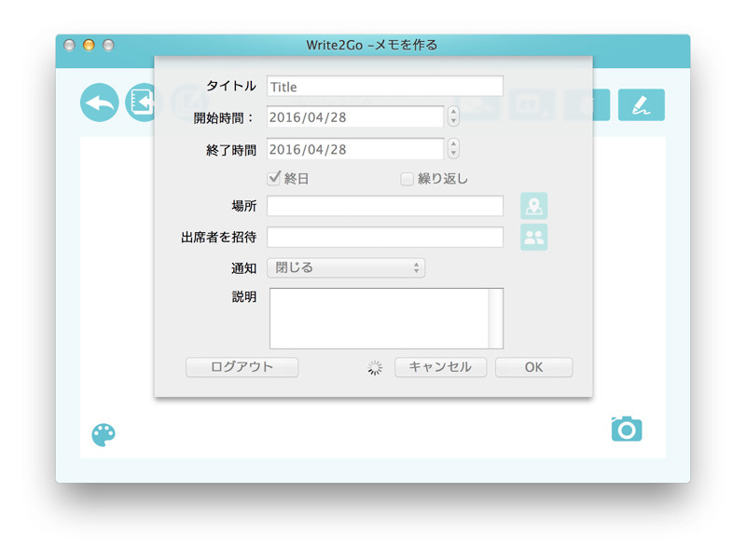Click the back arrow icon
Screen dimensions: 746x560
point(100,102)
